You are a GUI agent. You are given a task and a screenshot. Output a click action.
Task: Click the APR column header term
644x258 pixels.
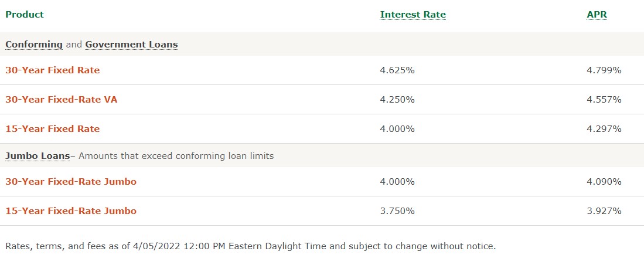tap(597, 15)
